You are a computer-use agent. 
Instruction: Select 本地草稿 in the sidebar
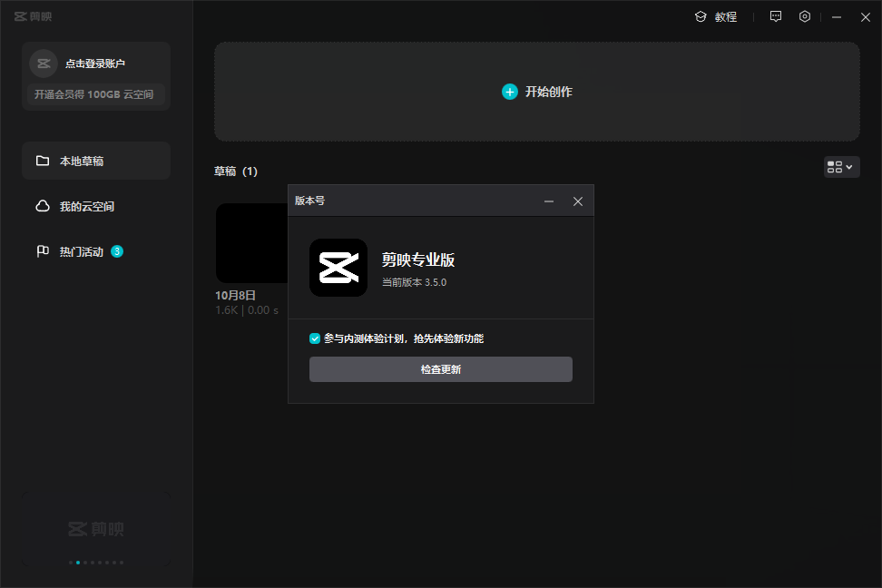pyautogui.click(x=96, y=161)
